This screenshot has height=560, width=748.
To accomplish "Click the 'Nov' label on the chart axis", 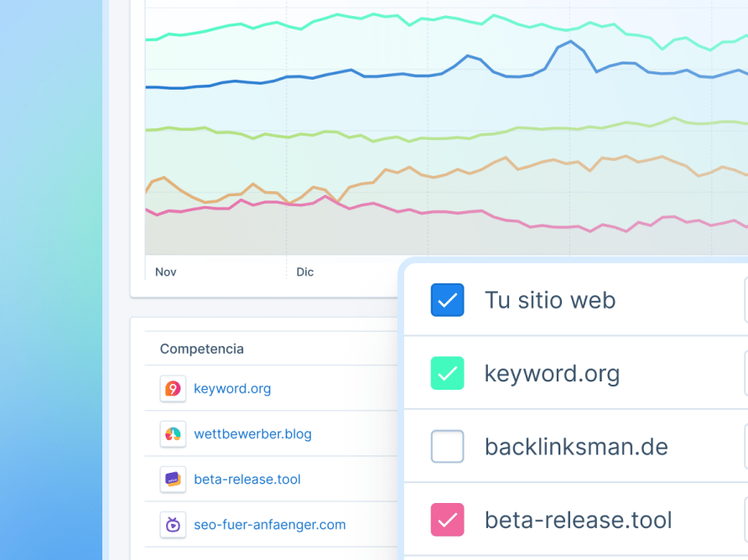I will pyautogui.click(x=166, y=272).
